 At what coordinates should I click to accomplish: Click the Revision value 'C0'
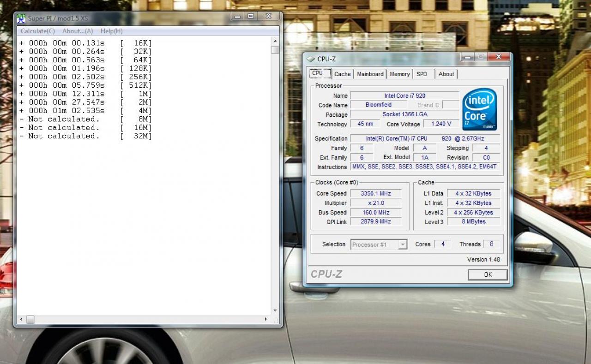tap(486, 157)
